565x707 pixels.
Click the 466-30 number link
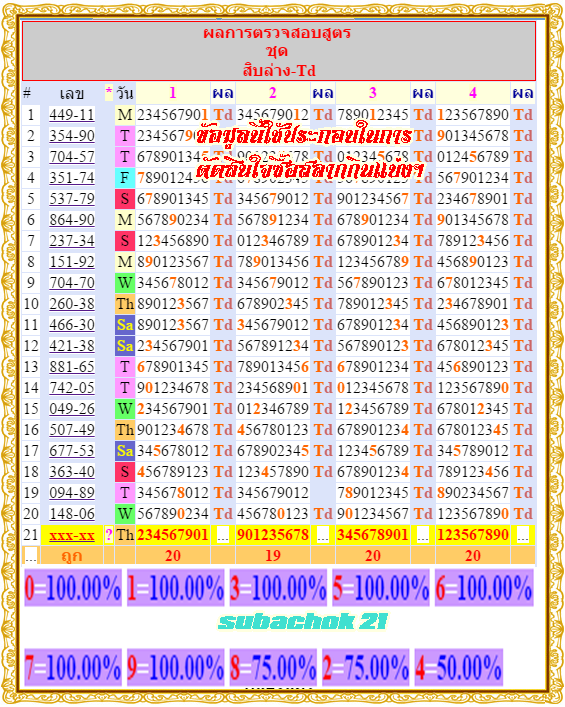[x=72, y=325]
